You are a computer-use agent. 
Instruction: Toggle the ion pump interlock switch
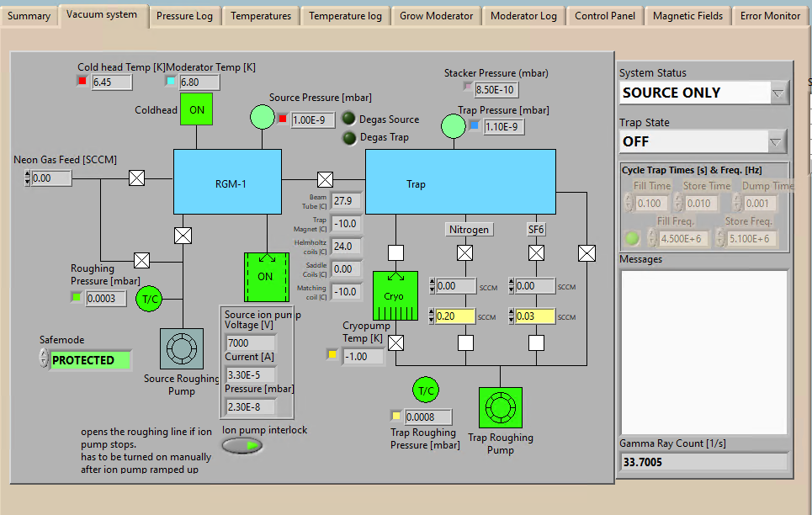coord(242,445)
